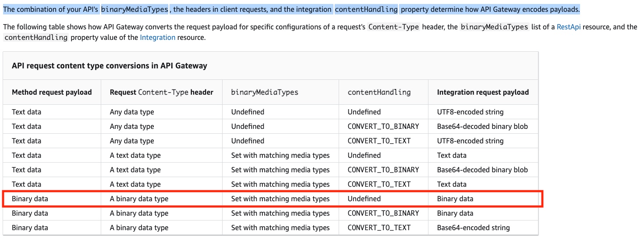The image size is (644, 242).
Task: Click CONVERT_TO_TEXT in the "A binary data type" row
Action: tap(379, 228)
